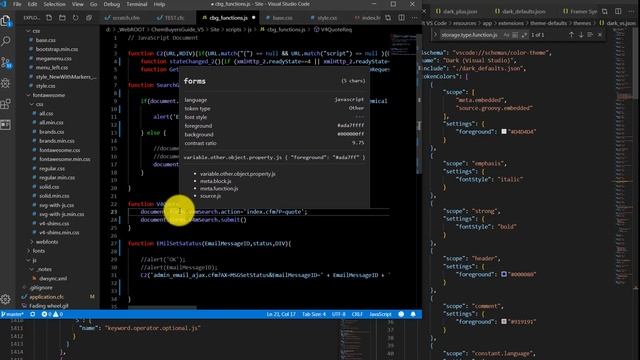
Task: Open the Debug menu
Action: 111,4
